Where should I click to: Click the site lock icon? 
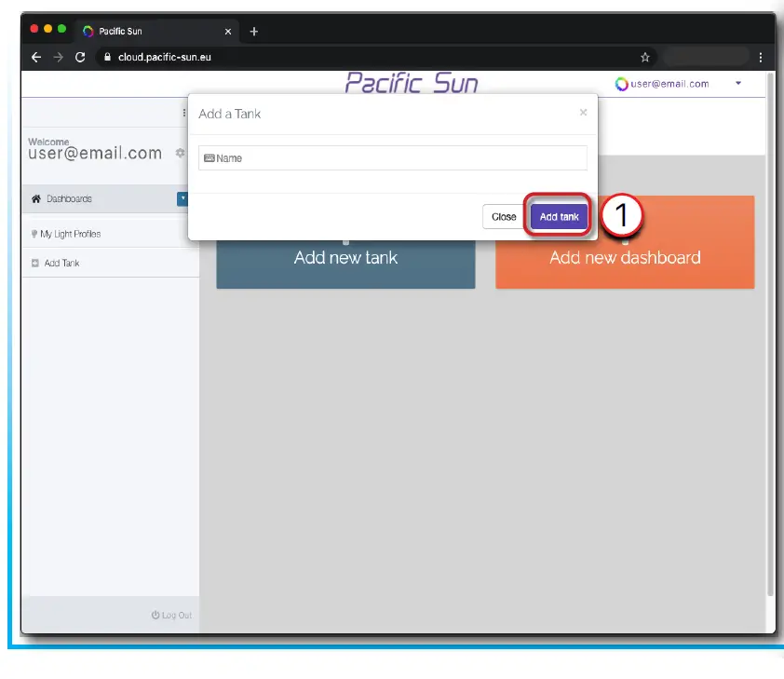tap(107, 57)
